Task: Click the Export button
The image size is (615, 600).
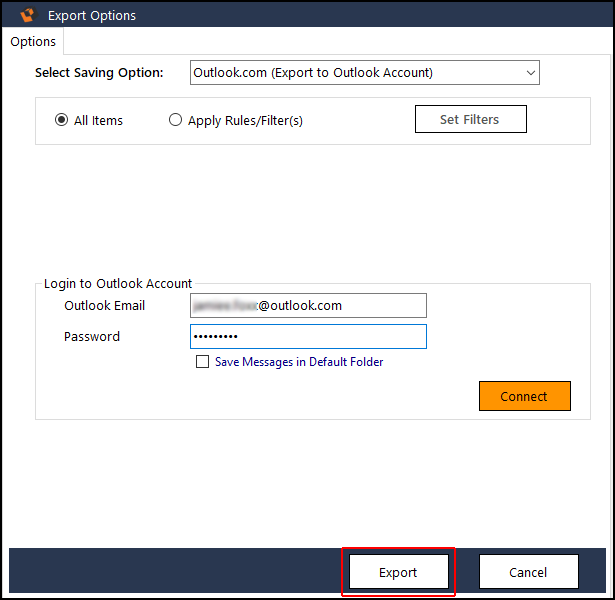Action: [x=398, y=572]
